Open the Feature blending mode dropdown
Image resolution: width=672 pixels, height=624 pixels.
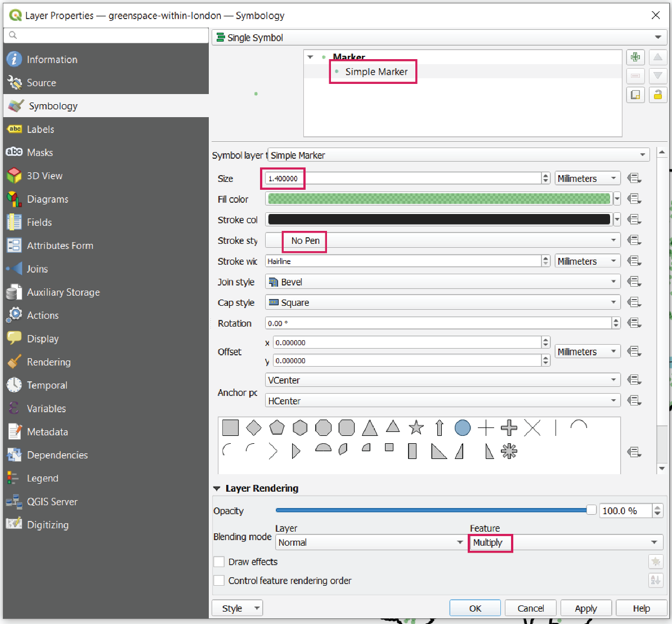[565, 542]
